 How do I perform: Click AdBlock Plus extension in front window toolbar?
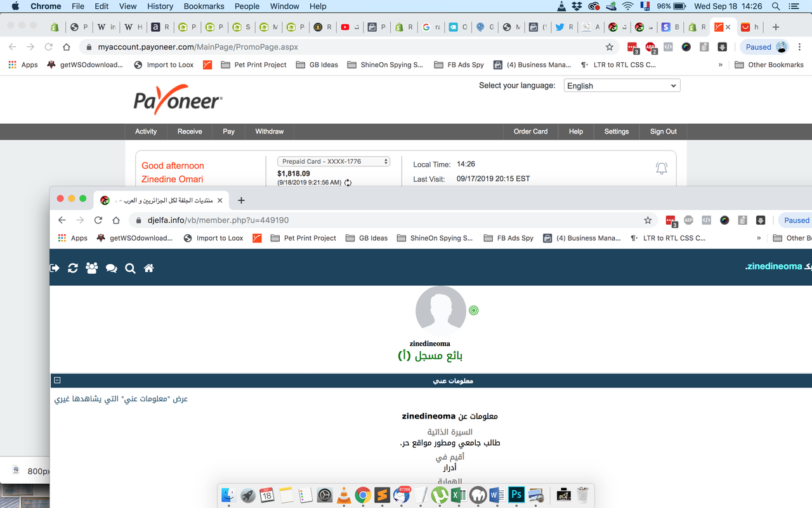point(688,220)
